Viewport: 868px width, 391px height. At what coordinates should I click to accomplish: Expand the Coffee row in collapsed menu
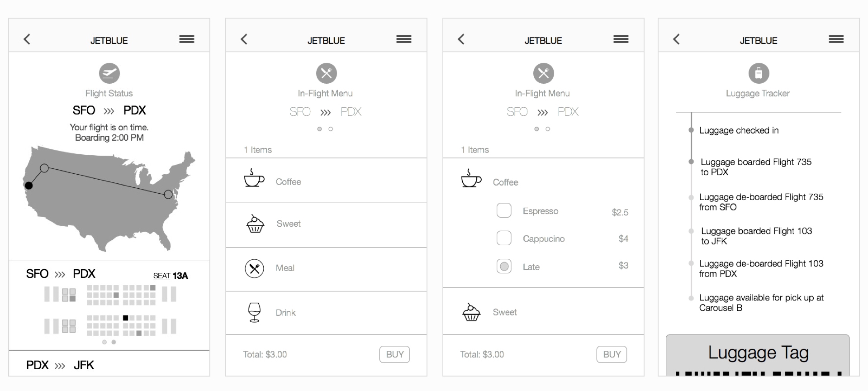point(326,180)
